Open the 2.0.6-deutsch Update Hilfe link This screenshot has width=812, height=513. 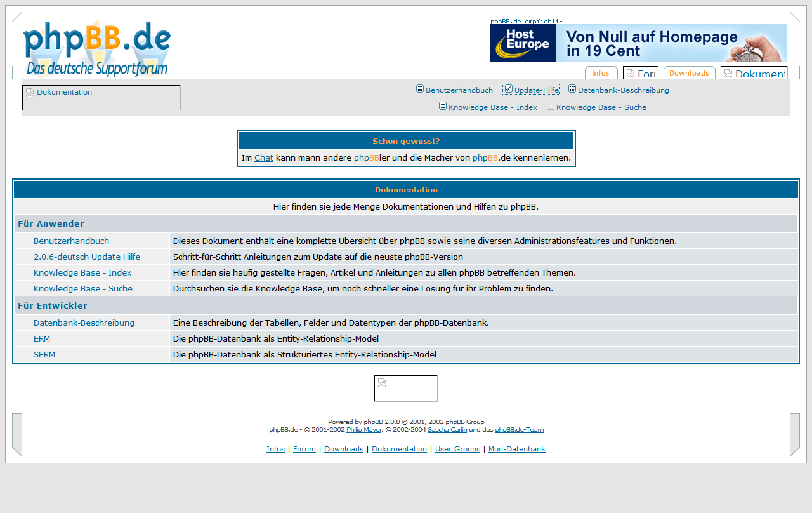tap(87, 257)
